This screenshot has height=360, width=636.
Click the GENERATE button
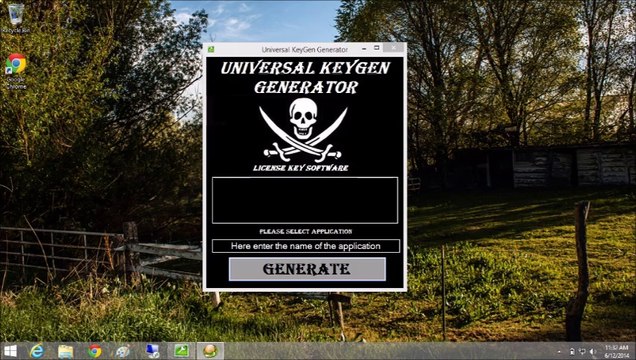pyautogui.click(x=307, y=269)
